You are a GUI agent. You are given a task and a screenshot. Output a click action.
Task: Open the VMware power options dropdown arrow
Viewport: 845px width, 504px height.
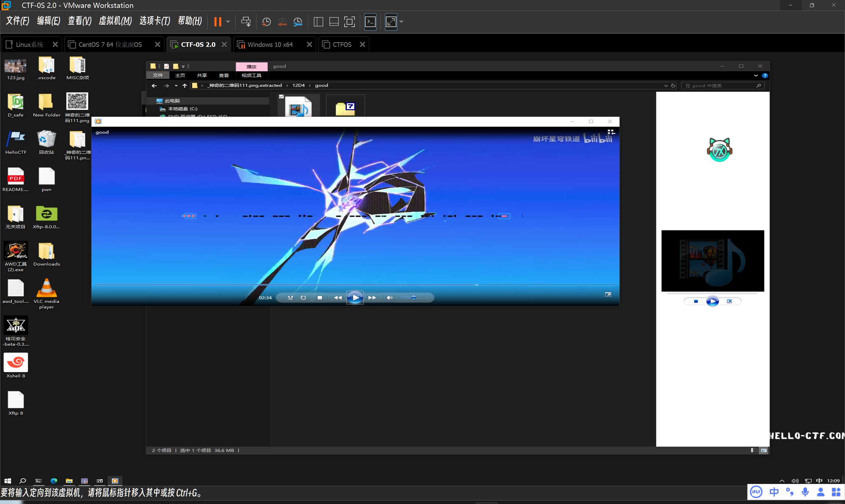pos(228,21)
